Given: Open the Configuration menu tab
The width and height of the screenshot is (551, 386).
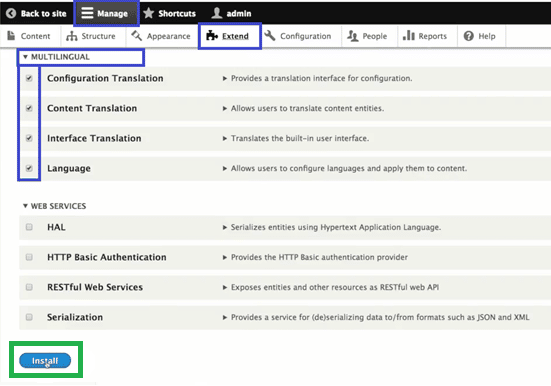Looking at the screenshot, I should (x=300, y=36).
